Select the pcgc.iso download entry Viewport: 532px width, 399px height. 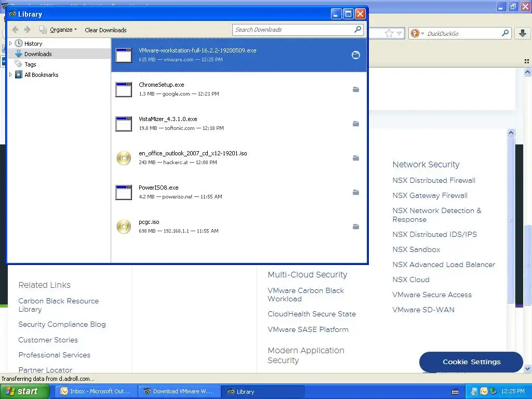239,227
